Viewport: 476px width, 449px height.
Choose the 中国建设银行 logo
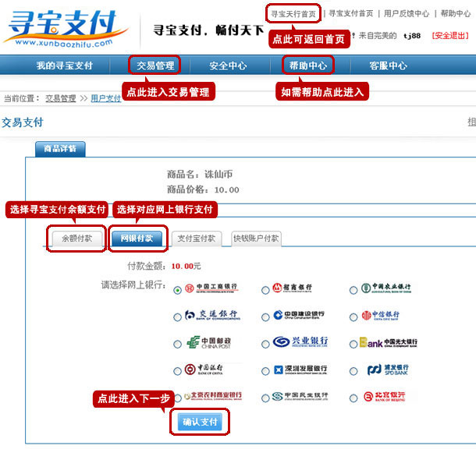click(300, 316)
